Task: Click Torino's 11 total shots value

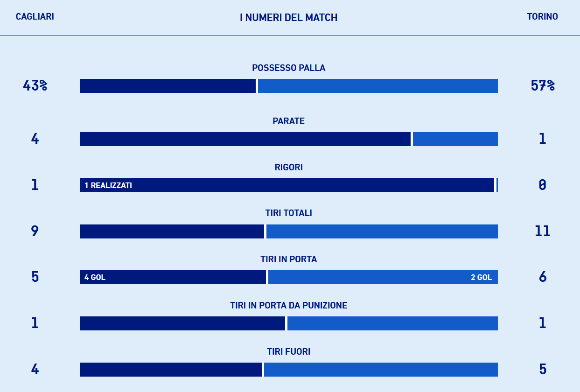Action: tap(542, 231)
